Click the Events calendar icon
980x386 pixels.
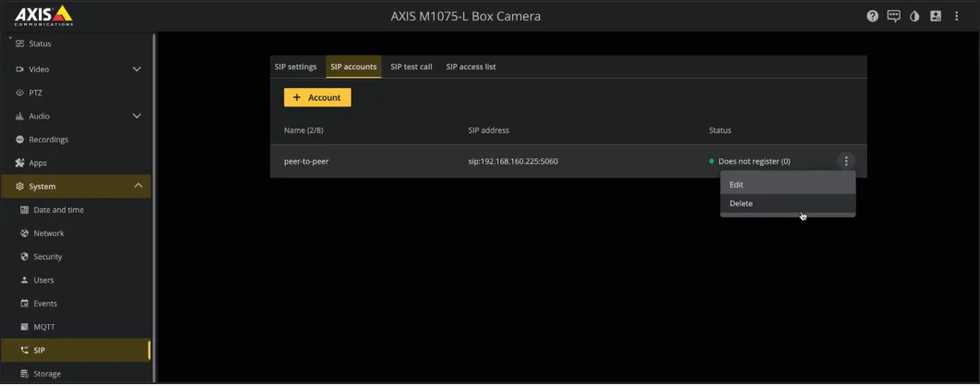(25, 304)
